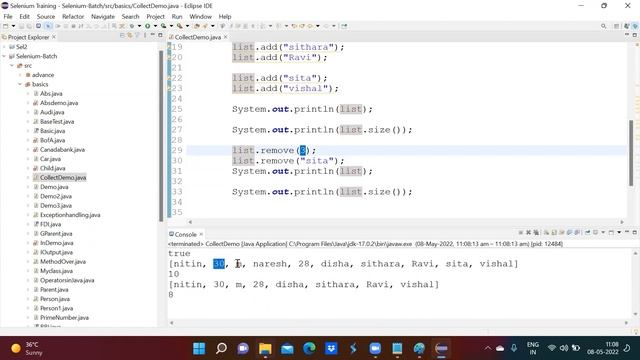This screenshot has height=360, width=640.
Task: Click the console Terminate icon
Action: coord(521,233)
